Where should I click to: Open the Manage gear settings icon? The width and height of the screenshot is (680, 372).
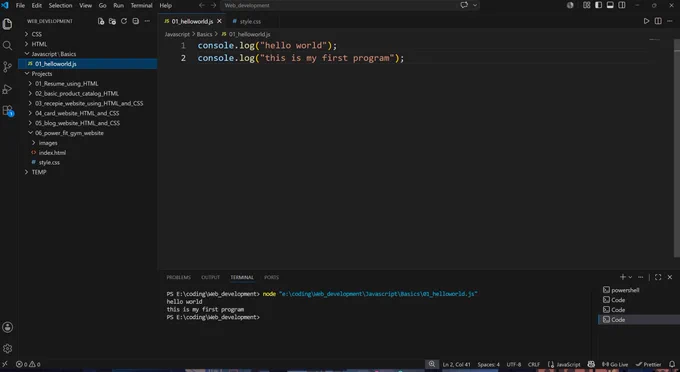7,348
